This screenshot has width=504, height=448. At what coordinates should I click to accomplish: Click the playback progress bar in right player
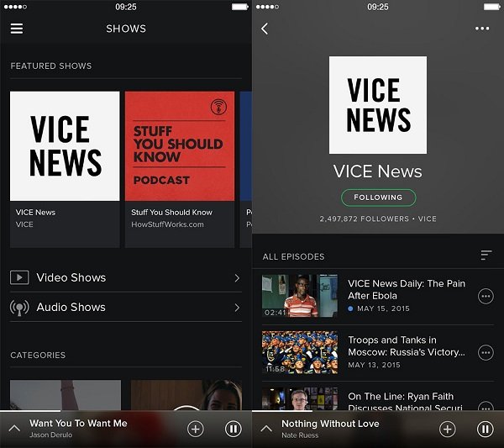[378, 411]
